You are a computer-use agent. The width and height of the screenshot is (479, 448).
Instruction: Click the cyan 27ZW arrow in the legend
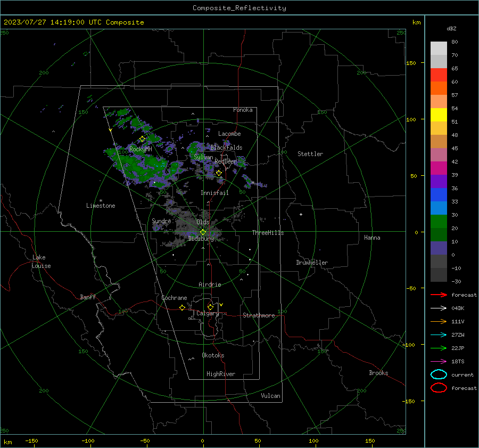(x=439, y=335)
